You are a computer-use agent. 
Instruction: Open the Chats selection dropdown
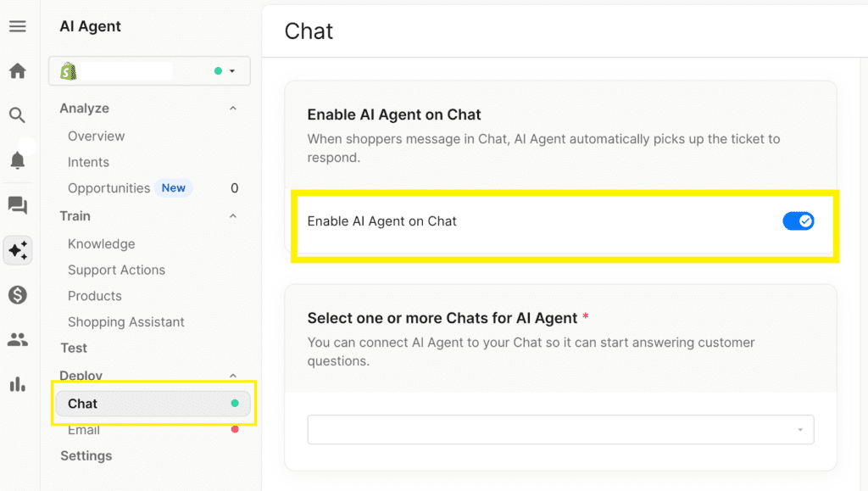[559, 430]
